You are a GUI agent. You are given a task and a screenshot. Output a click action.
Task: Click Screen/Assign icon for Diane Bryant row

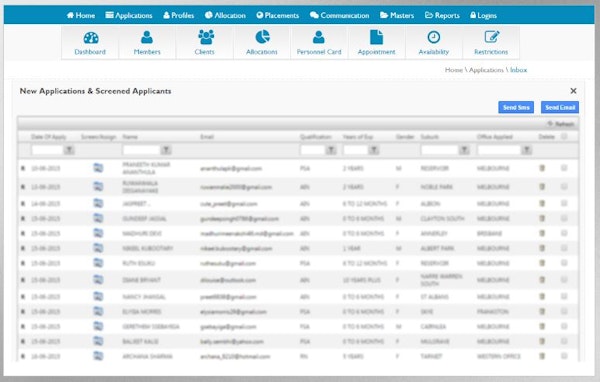pos(98,280)
